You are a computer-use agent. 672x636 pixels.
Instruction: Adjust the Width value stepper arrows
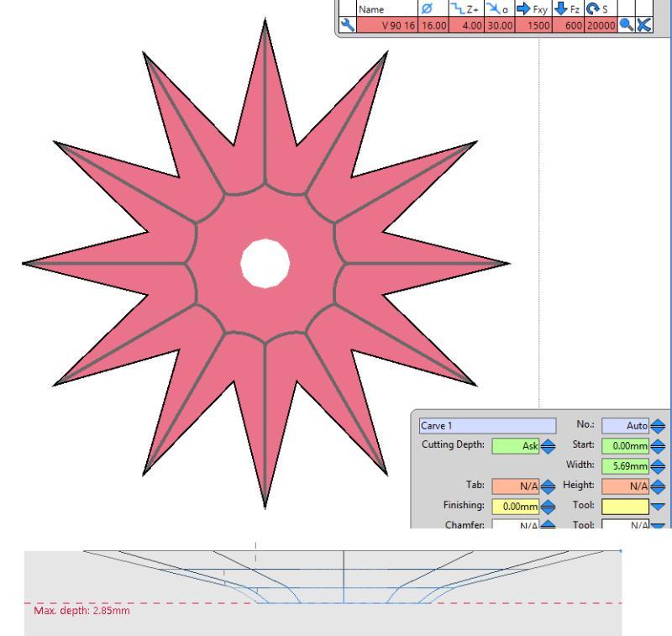[x=656, y=465]
